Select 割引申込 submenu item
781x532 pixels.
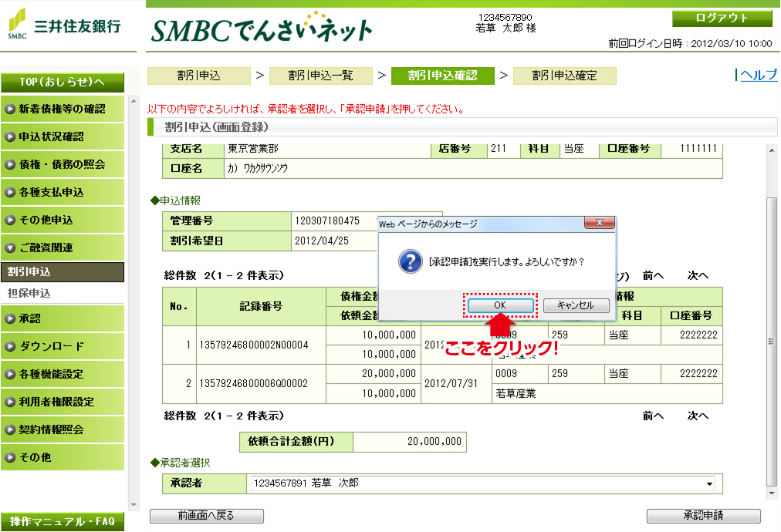[63, 272]
